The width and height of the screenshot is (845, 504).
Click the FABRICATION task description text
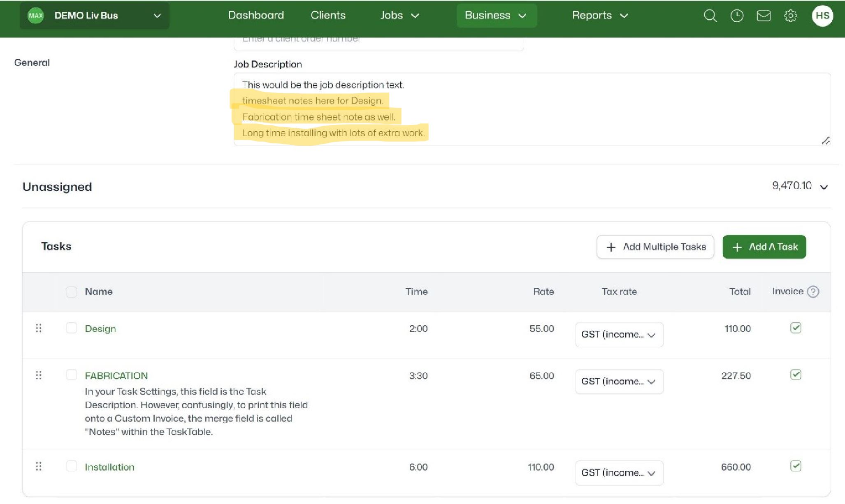[196, 412]
